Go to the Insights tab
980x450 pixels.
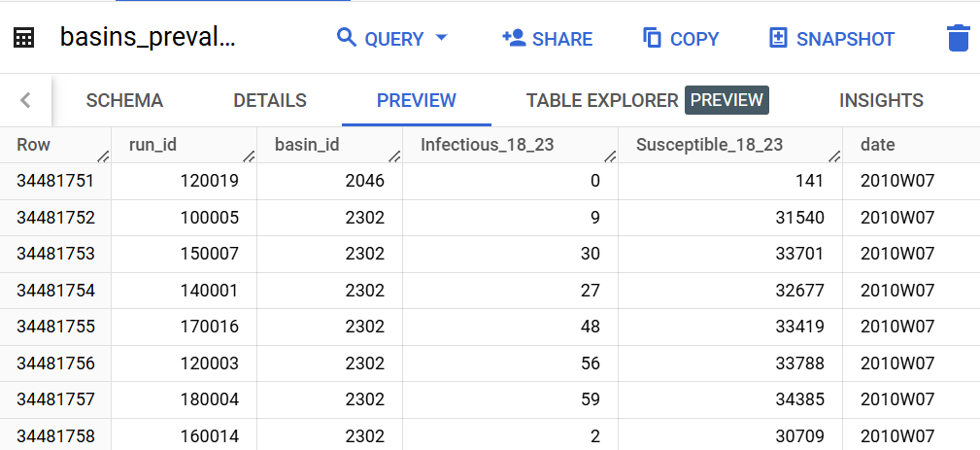coord(880,100)
